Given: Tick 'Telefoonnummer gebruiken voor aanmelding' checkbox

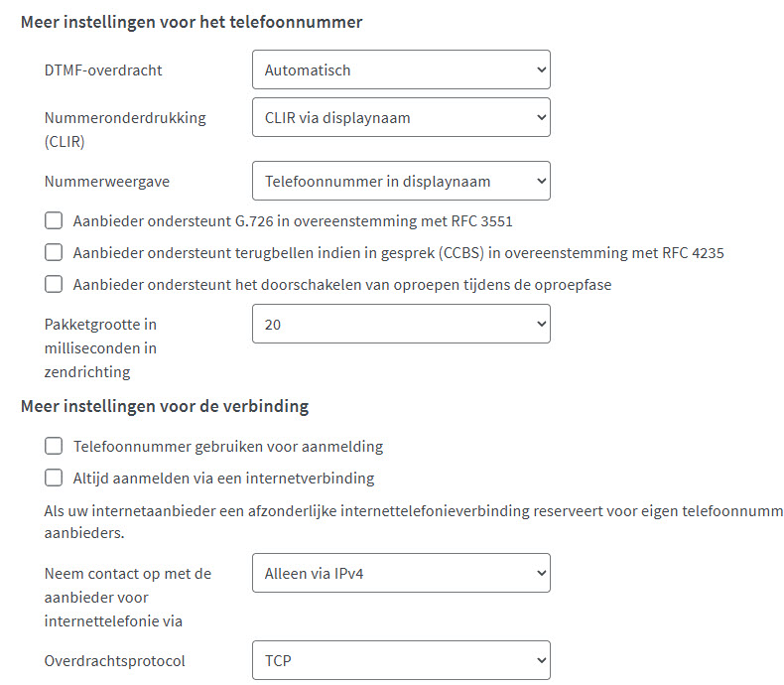Looking at the screenshot, I should (x=54, y=446).
